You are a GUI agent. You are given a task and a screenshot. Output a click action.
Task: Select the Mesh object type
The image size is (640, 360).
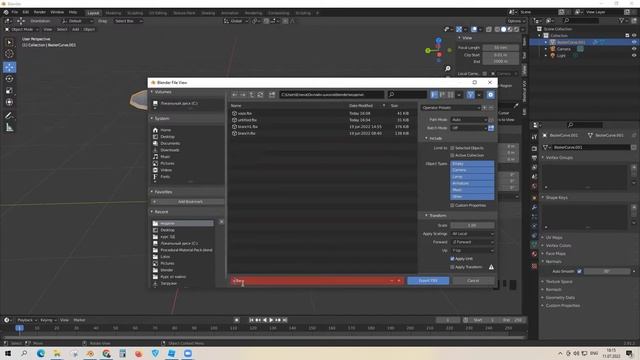click(x=472, y=190)
